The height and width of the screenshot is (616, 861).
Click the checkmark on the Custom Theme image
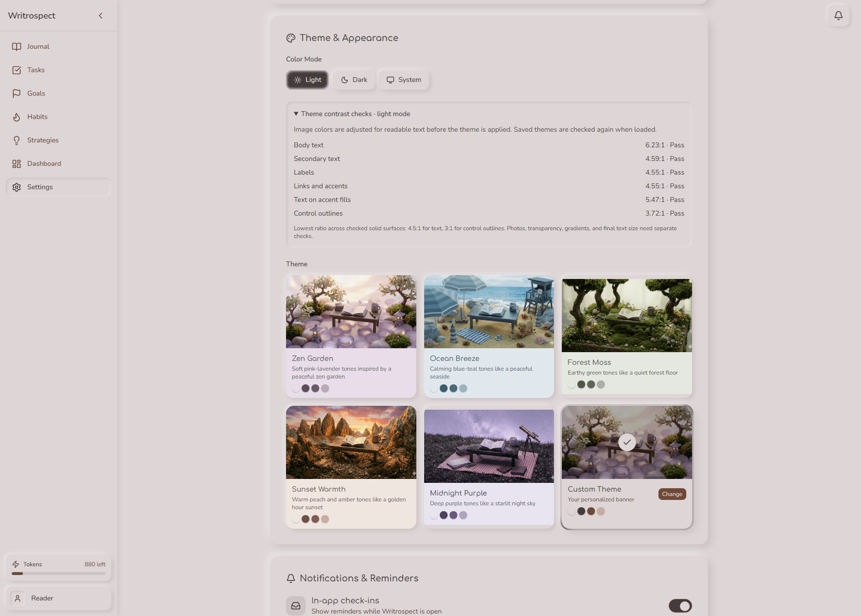627,442
